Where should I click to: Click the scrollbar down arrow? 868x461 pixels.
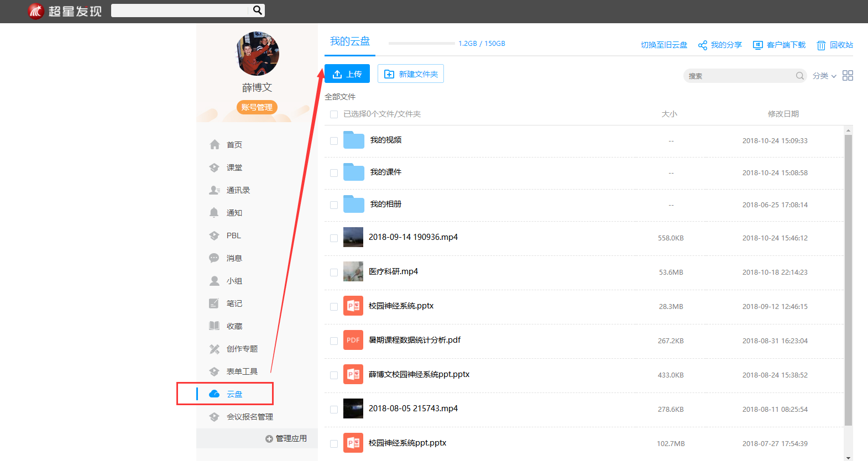(x=848, y=458)
